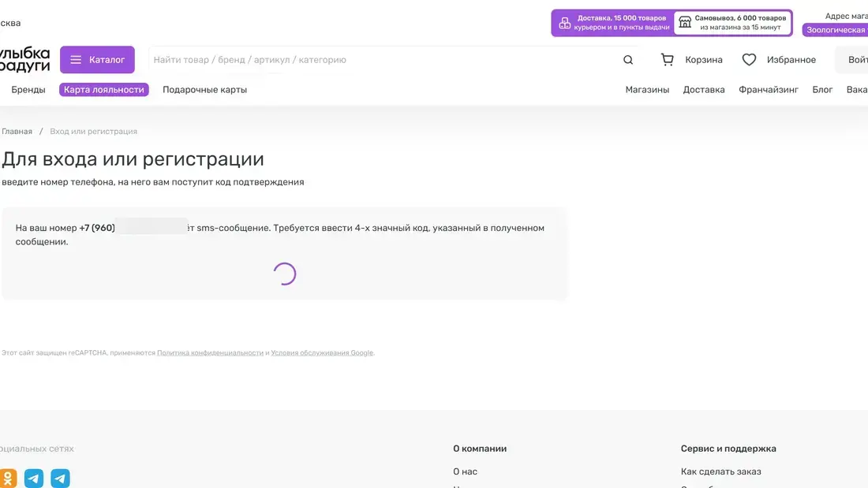Click the loading spinner in the SMS confirmation block
The image size is (868, 488).
tap(286, 274)
